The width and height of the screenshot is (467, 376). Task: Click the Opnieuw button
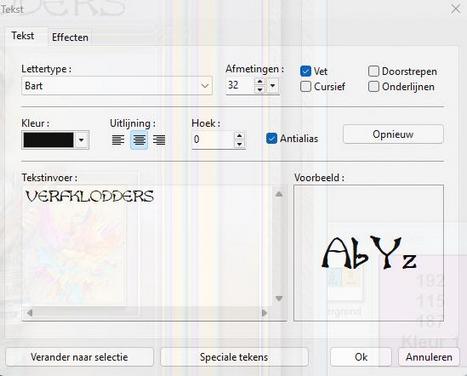tap(393, 134)
